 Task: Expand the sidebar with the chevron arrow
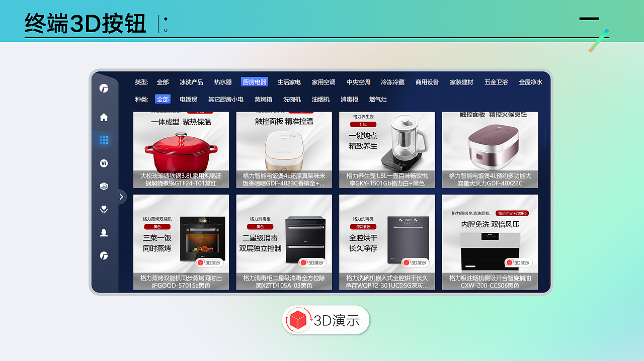(121, 197)
